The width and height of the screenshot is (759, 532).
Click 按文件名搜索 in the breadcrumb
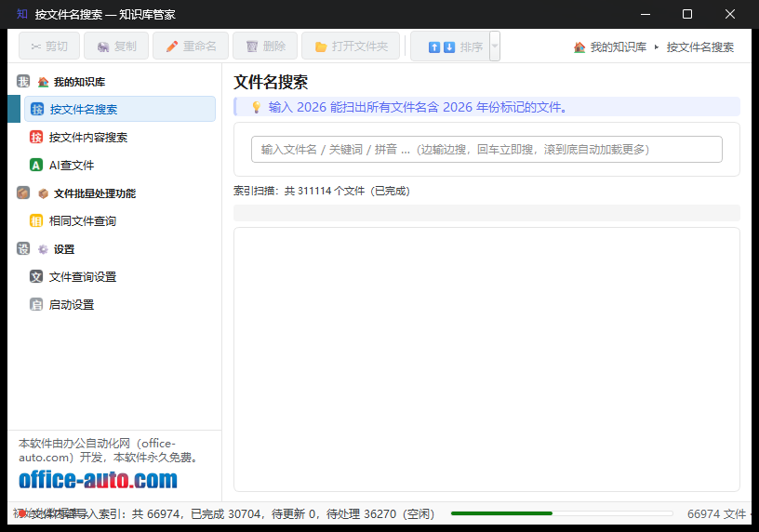click(x=700, y=47)
